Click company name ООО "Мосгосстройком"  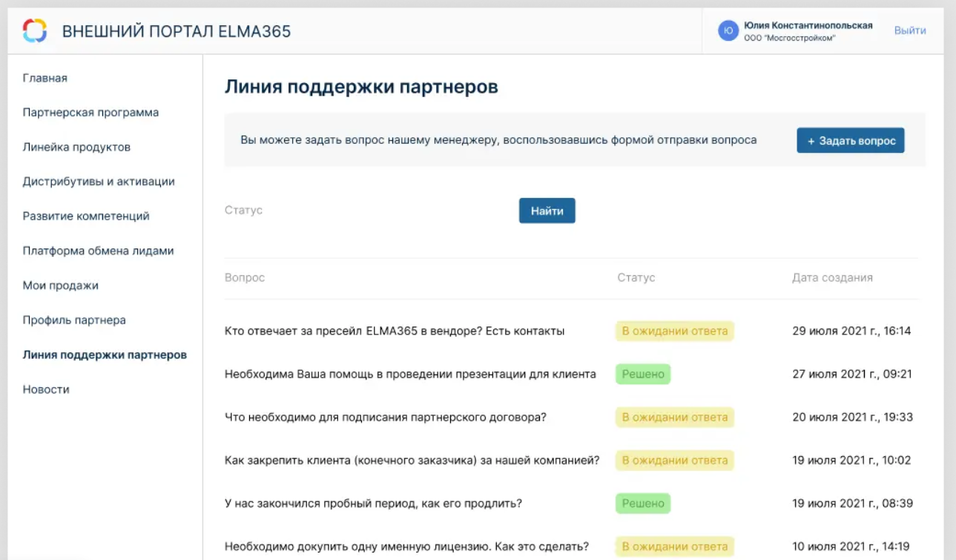(790, 38)
